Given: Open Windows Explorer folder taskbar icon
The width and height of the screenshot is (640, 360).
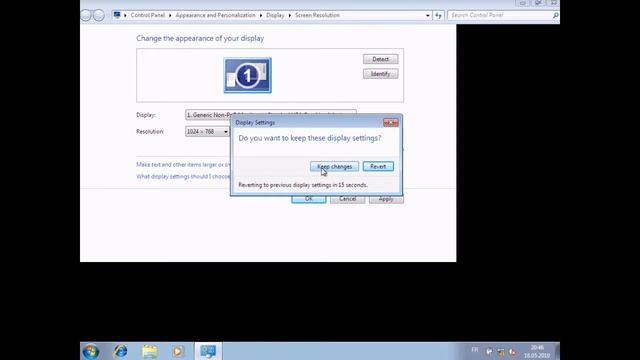Looking at the screenshot, I should (x=150, y=351).
